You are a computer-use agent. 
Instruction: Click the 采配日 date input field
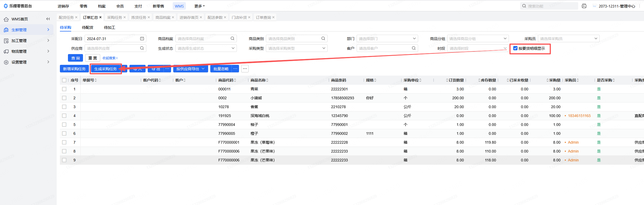(x=115, y=38)
